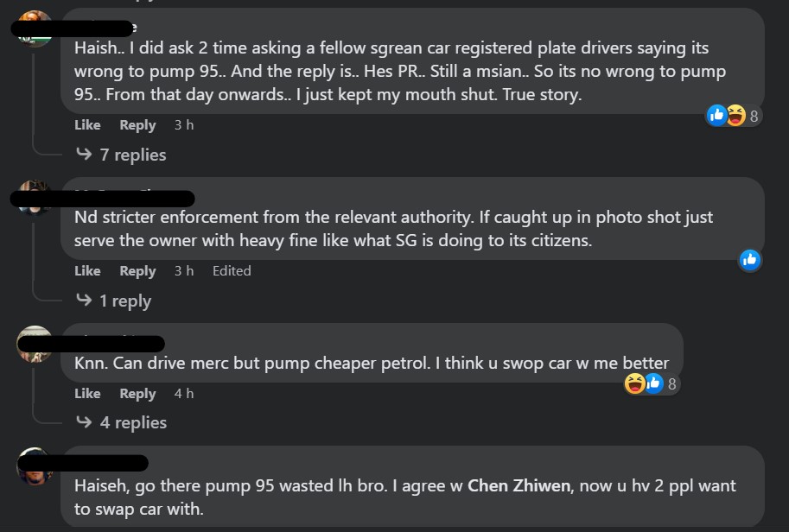The image size is (789, 532).
Task: Click thumbs-up icon on Knn merc comment
Action: [x=653, y=383]
